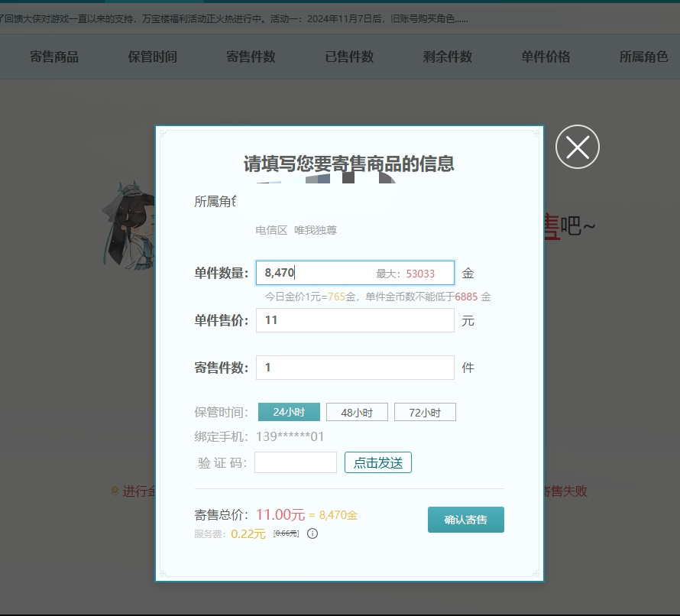The height and width of the screenshot is (616, 680).
Task: Click the service fee info icon
Action: pyautogui.click(x=312, y=533)
